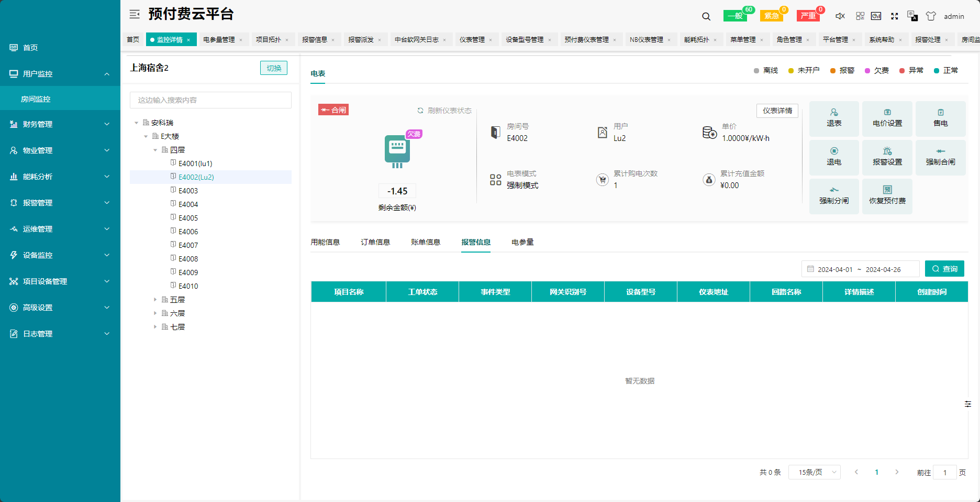Open table column settings icon
The height and width of the screenshot is (502, 980).
(x=967, y=404)
